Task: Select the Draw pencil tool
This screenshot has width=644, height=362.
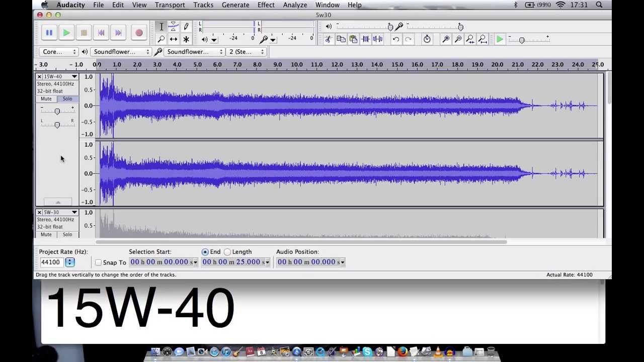Action: [186, 27]
